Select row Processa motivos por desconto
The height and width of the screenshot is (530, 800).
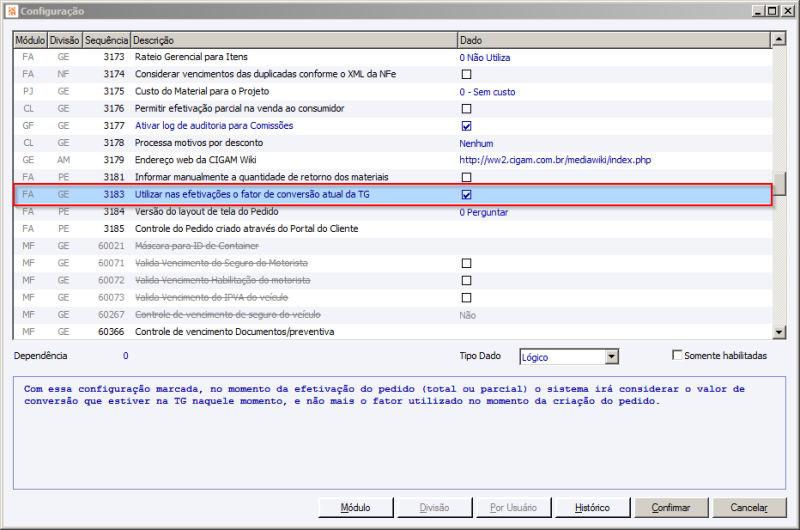(x=392, y=143)
